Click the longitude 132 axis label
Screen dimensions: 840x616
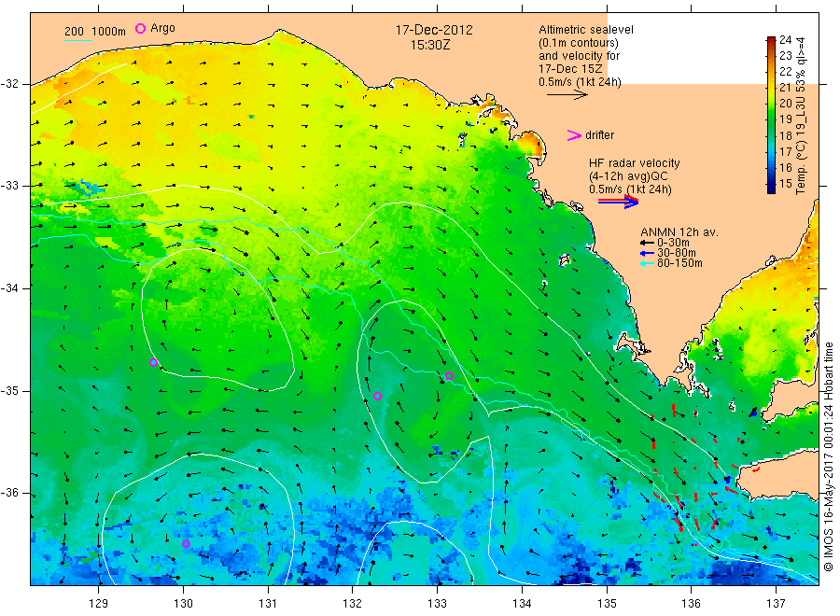pos(353,603)
